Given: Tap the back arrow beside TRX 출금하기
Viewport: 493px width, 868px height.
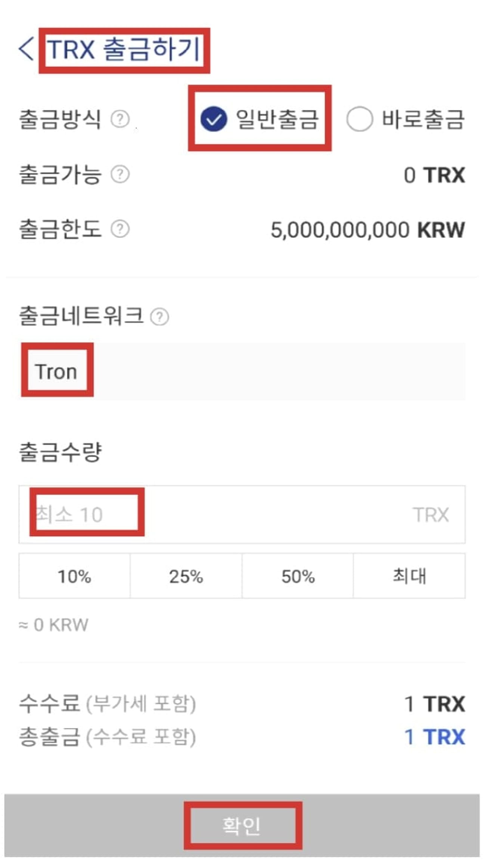Looking at the screenshot, I should point(26,49).
